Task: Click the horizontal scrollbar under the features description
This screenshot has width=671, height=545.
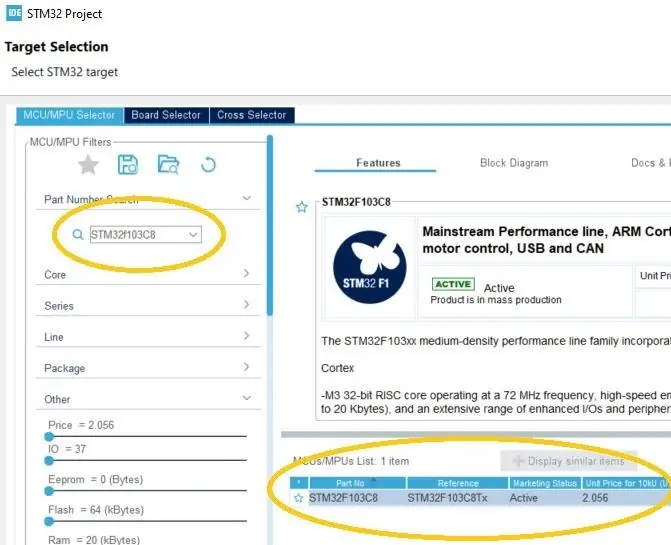Action: tap(476, 435)
